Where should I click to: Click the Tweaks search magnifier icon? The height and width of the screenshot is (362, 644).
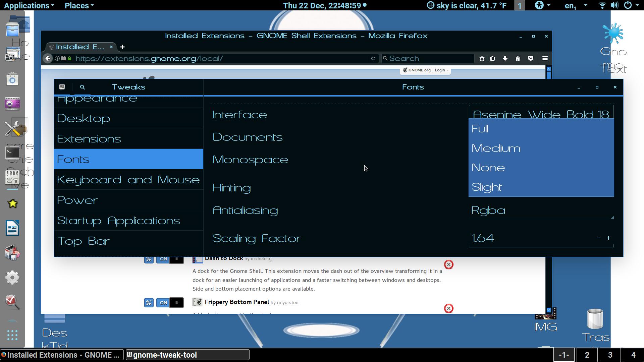82,87
